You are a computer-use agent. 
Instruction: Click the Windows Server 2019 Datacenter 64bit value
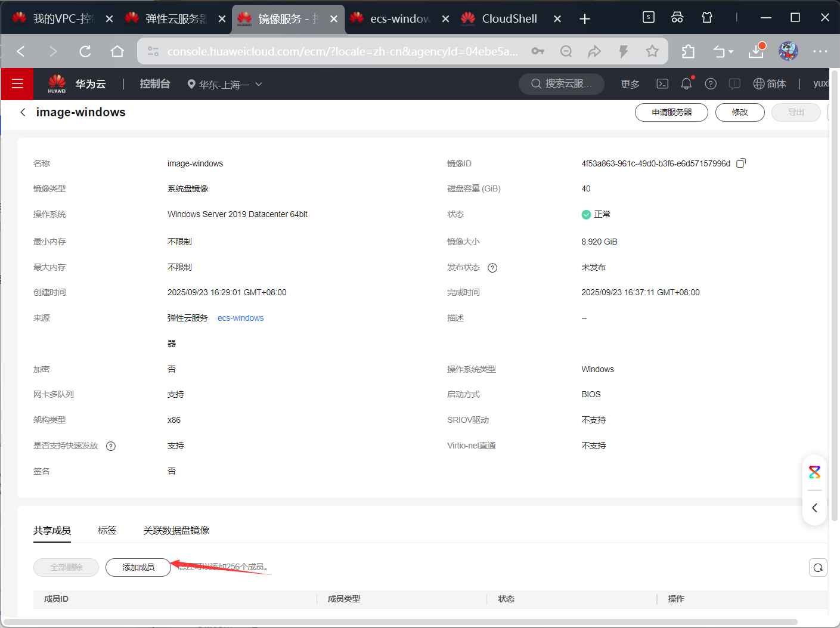point(237,214)
